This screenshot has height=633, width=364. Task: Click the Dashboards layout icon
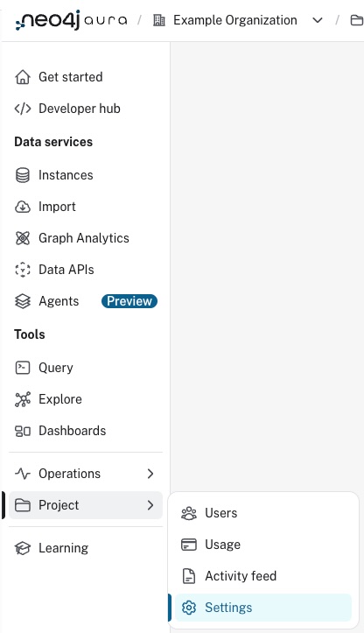23,431
